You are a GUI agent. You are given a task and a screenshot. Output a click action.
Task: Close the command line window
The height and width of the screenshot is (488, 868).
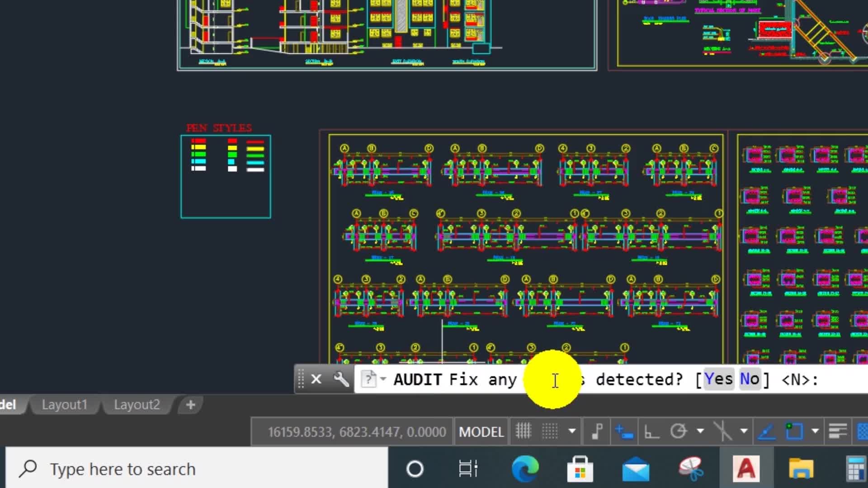click(x=316, y=379)
